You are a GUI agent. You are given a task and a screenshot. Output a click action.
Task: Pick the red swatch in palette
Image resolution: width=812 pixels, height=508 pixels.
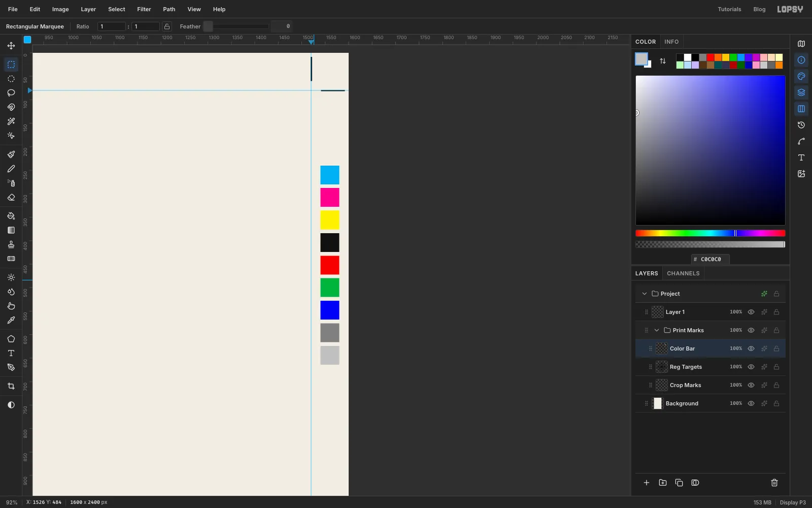pyautogui.click(x=710, y=57)
